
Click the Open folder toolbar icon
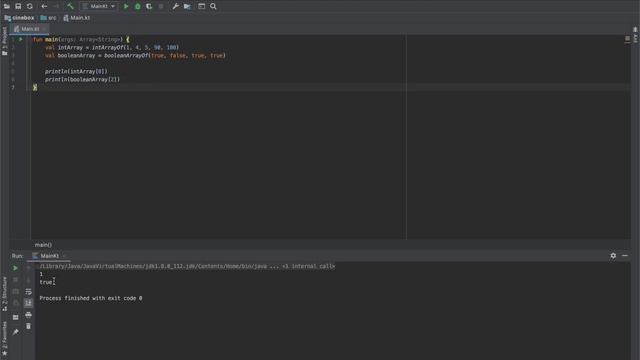click(7, 6)
